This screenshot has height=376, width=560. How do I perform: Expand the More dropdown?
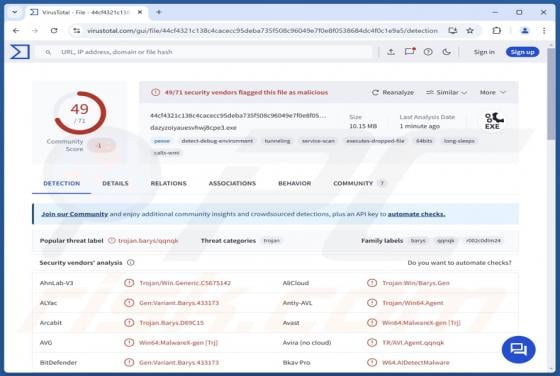(x=492, y=92)
